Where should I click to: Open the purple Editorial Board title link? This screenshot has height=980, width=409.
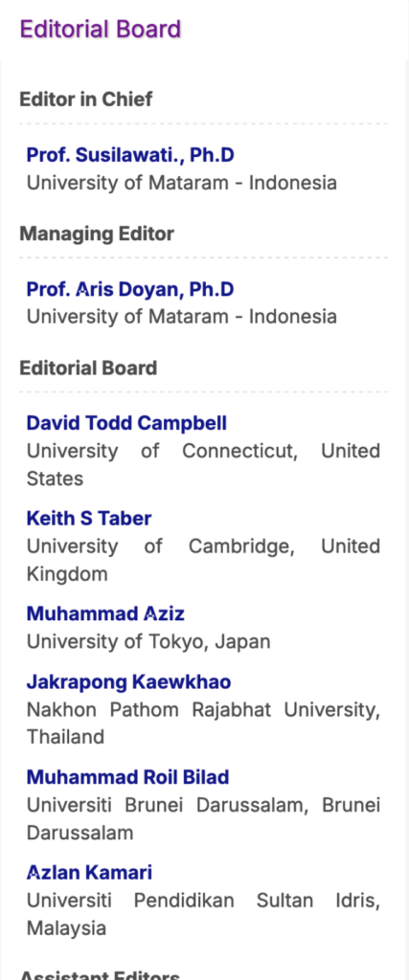[x=100, y=30]
